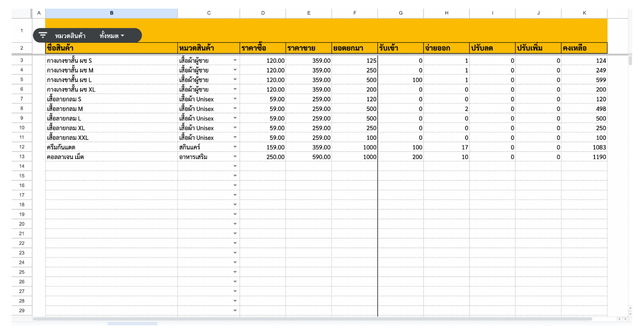
Task: Select the 1083 remaining stock cell
Action: [584, 147]
